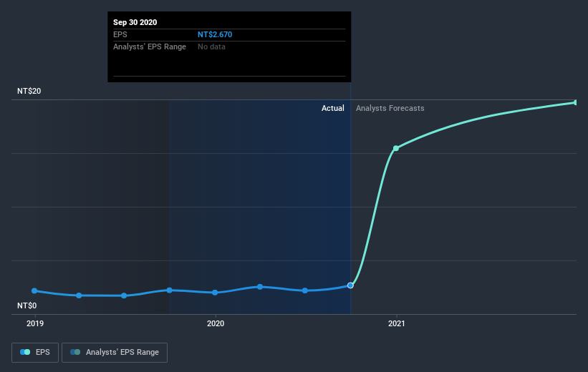Click the second EPS point in 2019
The height and width of the screenshot is (372, 588).
[79, 295]
